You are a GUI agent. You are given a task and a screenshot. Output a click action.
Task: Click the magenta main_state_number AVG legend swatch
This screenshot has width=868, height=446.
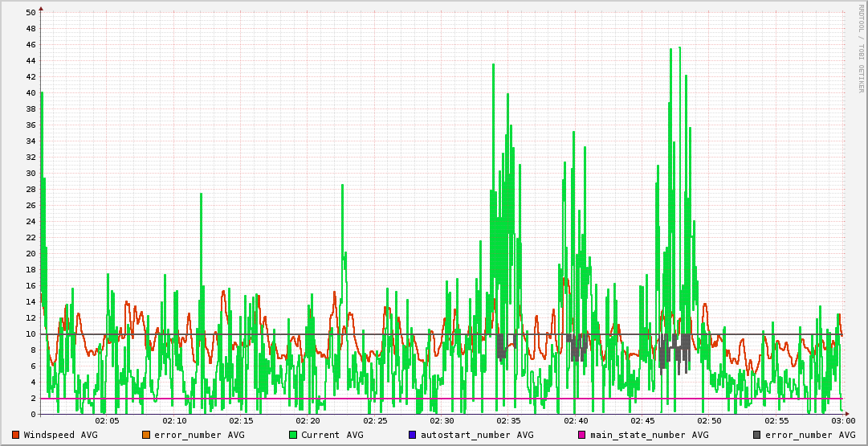pos(582,435)
